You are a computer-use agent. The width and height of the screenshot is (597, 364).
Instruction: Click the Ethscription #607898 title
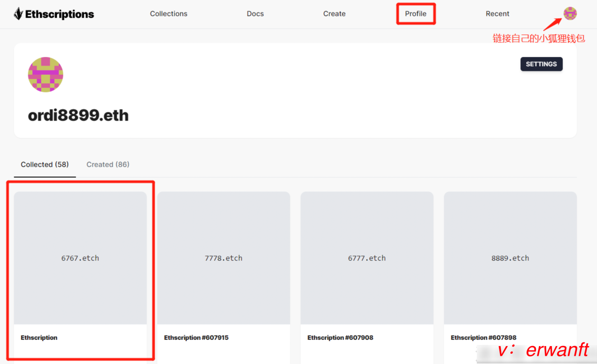484,337
